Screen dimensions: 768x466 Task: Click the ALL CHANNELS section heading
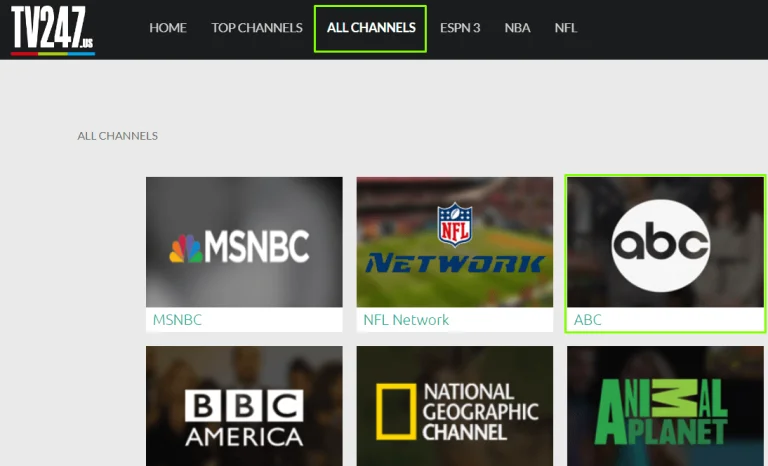tap(118, 136)
